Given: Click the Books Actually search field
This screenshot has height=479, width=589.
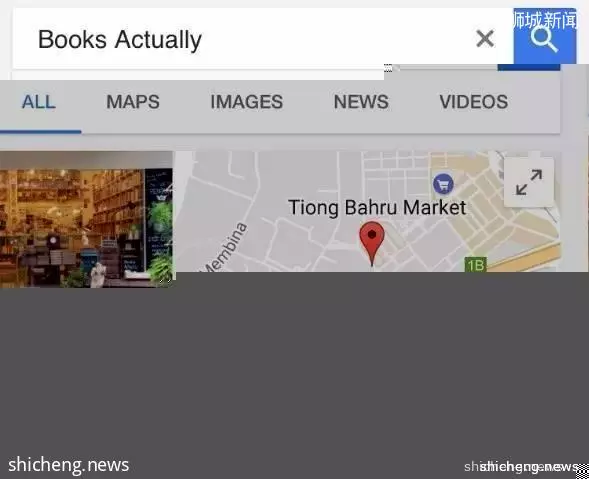Looking at the screenshot, I should click(240, 38).
